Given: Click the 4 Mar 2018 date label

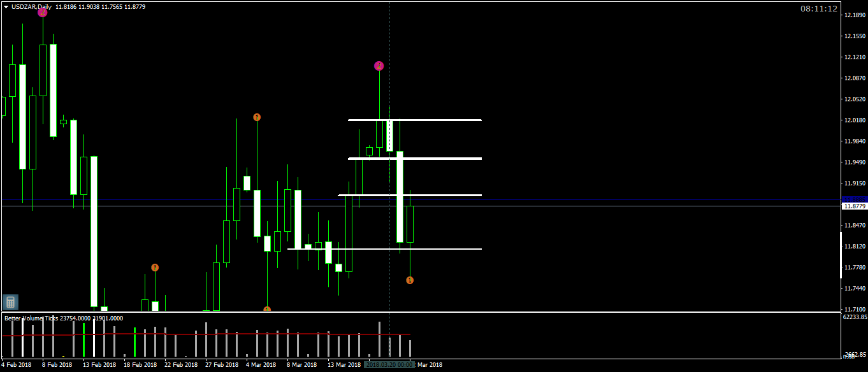Looking at the screenshot, I should pyautogui.click(x=261, y=365).
